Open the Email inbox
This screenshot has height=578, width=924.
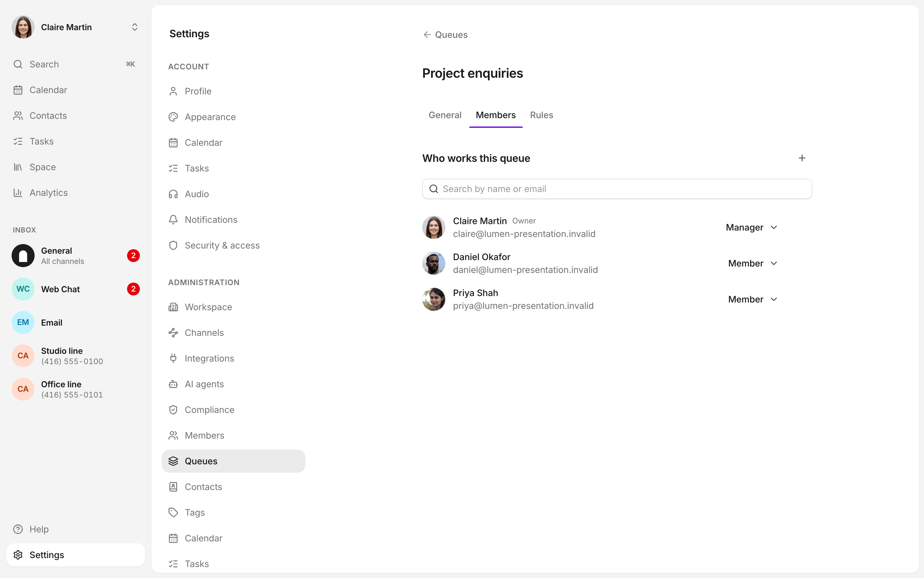tap(76, 322)
